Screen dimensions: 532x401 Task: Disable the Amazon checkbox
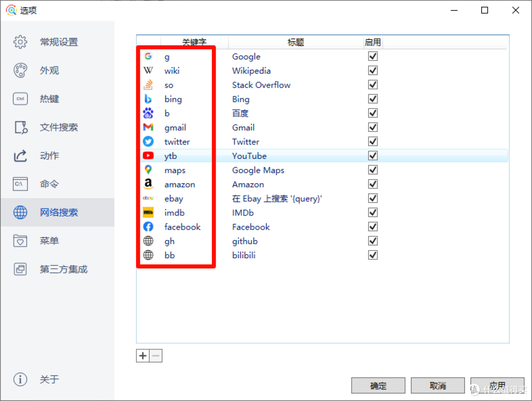coord(373,184)
